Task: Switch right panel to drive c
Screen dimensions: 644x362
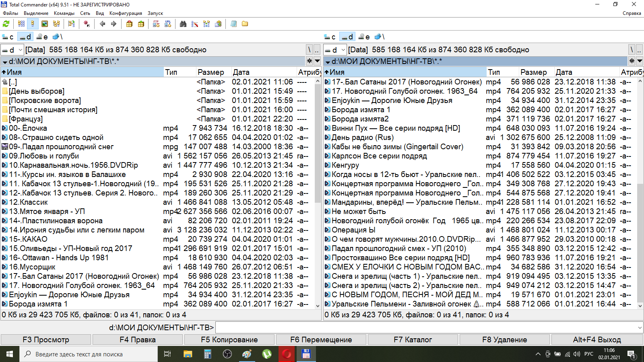Action: click(330, 37)
